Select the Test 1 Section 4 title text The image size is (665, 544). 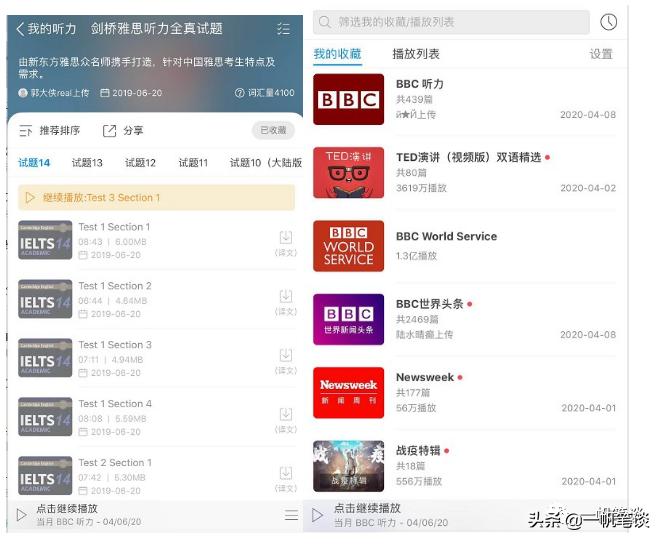tap(115, 404)
